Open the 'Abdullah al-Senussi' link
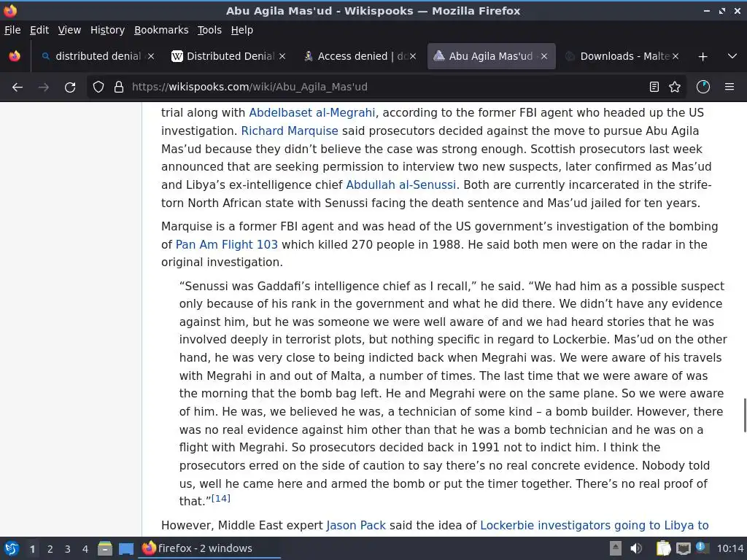 pyautogui.click(x=400, y=184)
